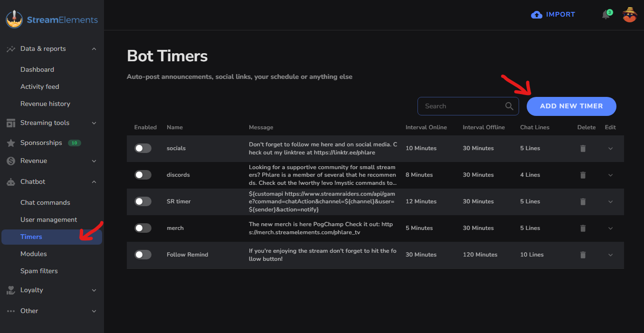Click the Data & reports chart icon

click(x=10, y=49)
